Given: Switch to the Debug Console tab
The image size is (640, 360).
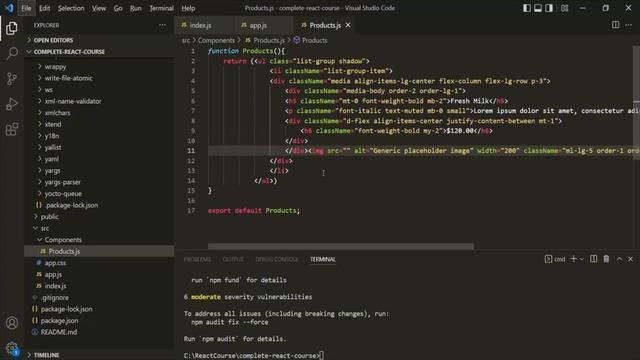Looking at the screenshot, I should pos(276,260).
